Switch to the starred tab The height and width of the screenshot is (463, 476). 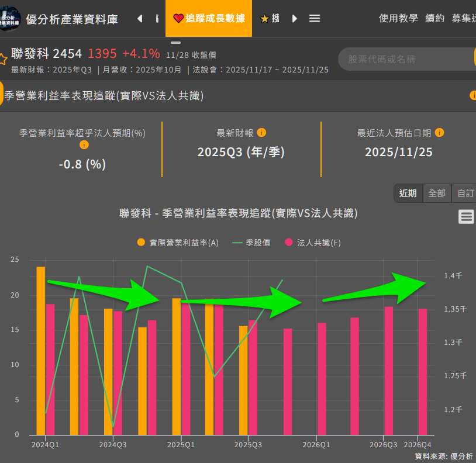coord(270,18)
